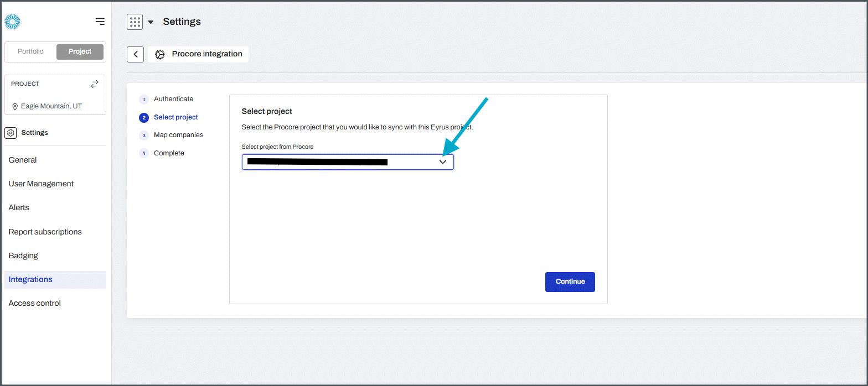Open General settings

click(55, 160)
